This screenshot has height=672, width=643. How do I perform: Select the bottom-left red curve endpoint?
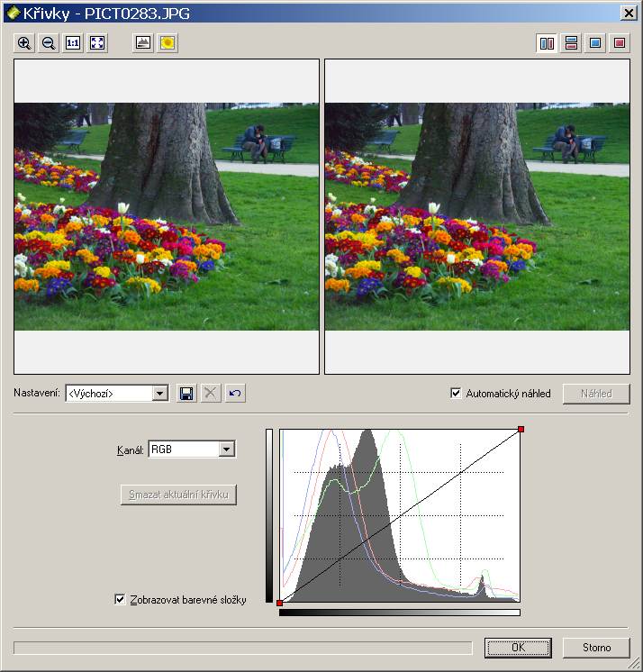pyautogui.click(x=280, y=603)
